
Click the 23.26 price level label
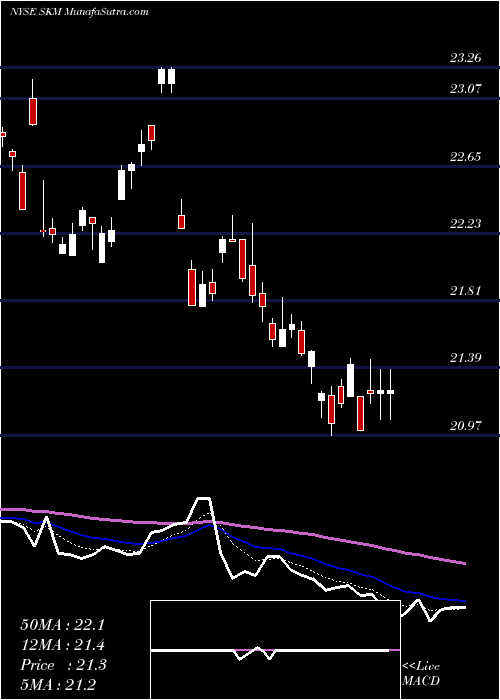point(465,58)
